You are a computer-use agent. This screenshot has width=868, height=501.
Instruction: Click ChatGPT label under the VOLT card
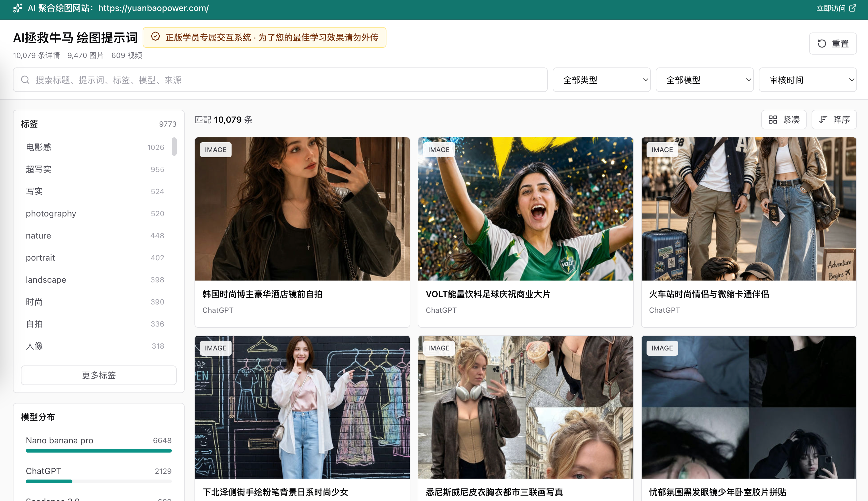441,310
